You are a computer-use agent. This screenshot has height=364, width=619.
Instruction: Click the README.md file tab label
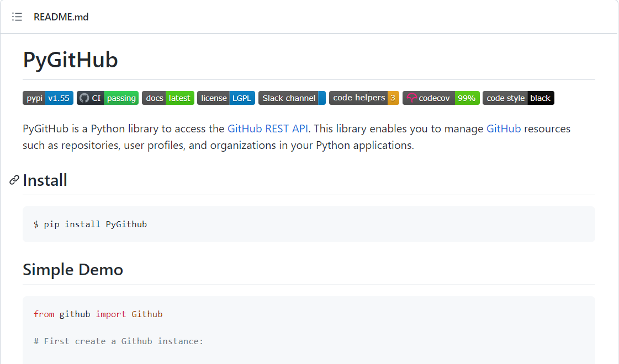tap(61, 17)
